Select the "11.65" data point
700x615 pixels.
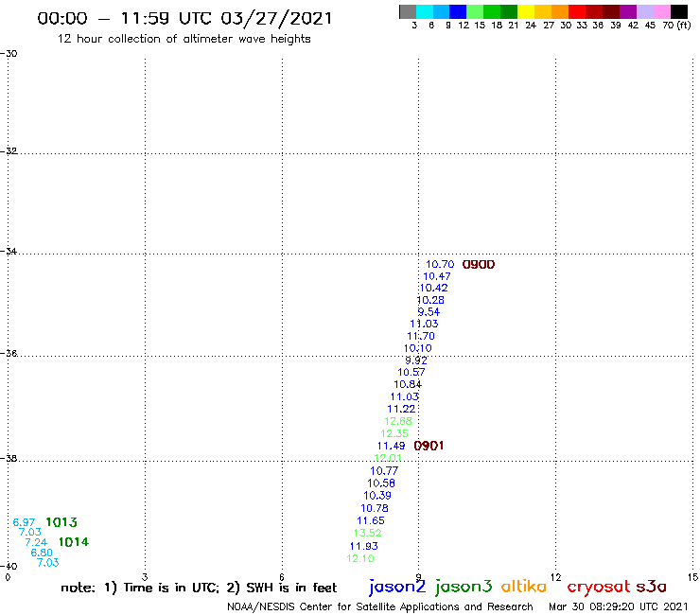tap(371, 520)
